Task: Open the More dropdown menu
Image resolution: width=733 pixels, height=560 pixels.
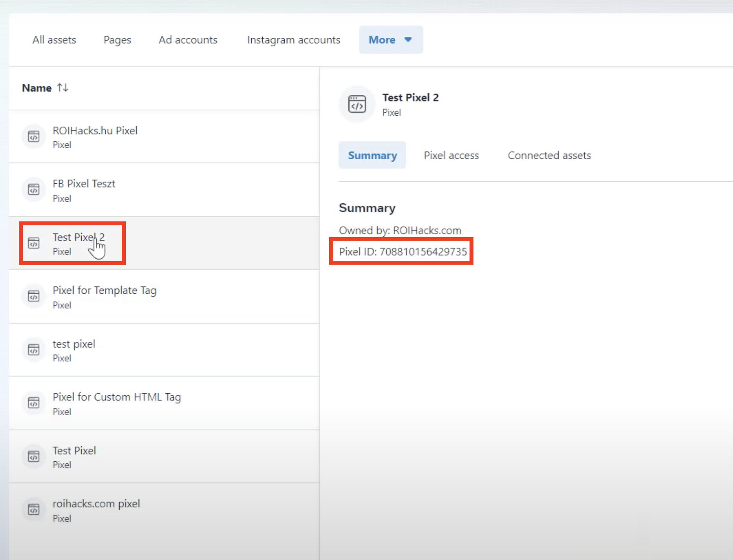Action: point(391,40)
